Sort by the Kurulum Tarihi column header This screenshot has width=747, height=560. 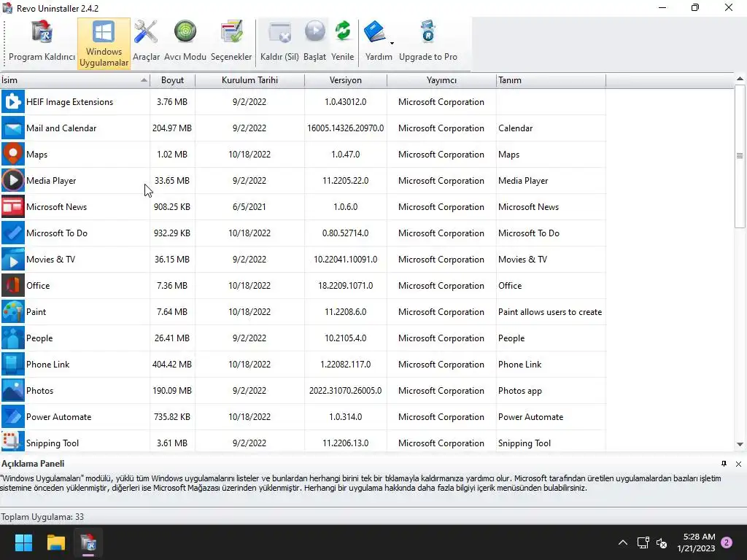tap(249, 80)
